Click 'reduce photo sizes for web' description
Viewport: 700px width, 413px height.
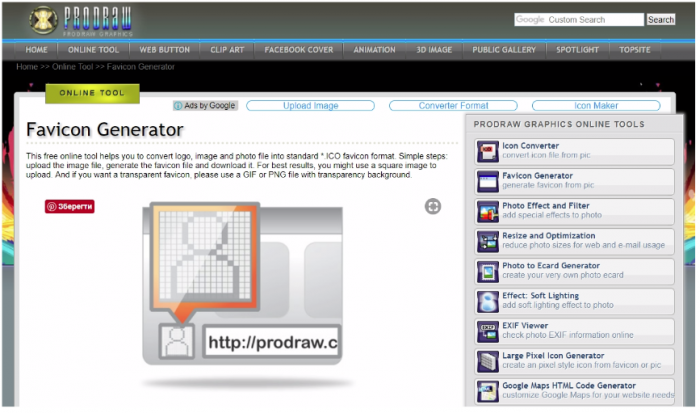pos(583,245)
